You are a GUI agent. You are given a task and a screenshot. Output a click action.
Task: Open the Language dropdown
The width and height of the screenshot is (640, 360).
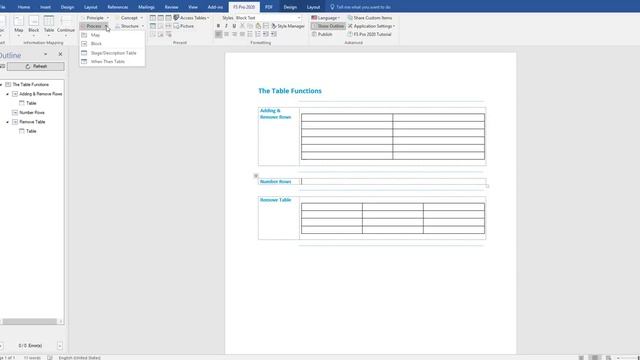tap(326, 18)
